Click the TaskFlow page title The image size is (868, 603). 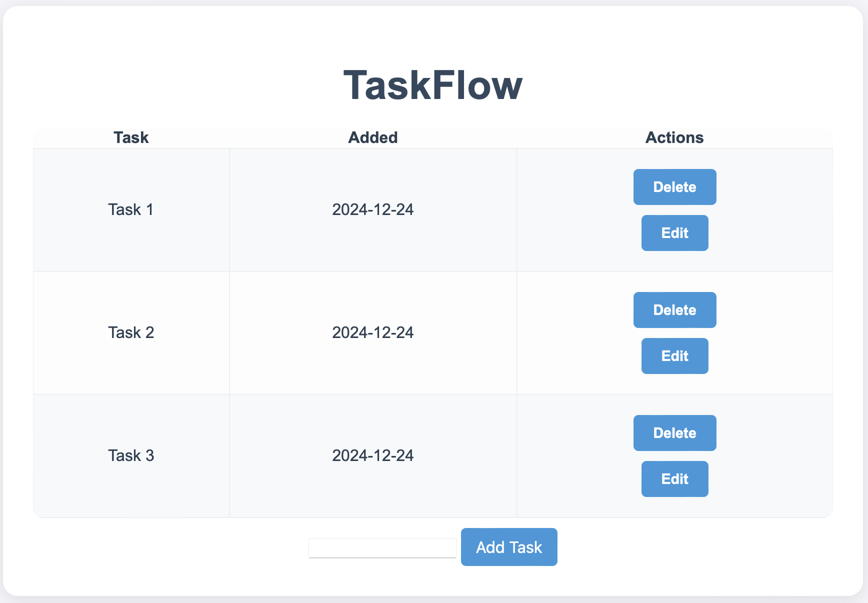click(x=433, y=85)
